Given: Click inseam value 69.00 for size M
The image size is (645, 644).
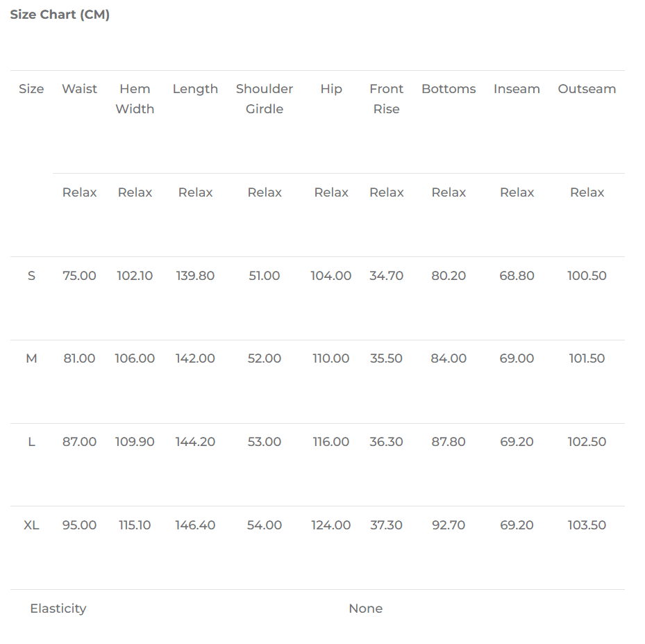Looking at the screenshot, I should click(517, 358).
